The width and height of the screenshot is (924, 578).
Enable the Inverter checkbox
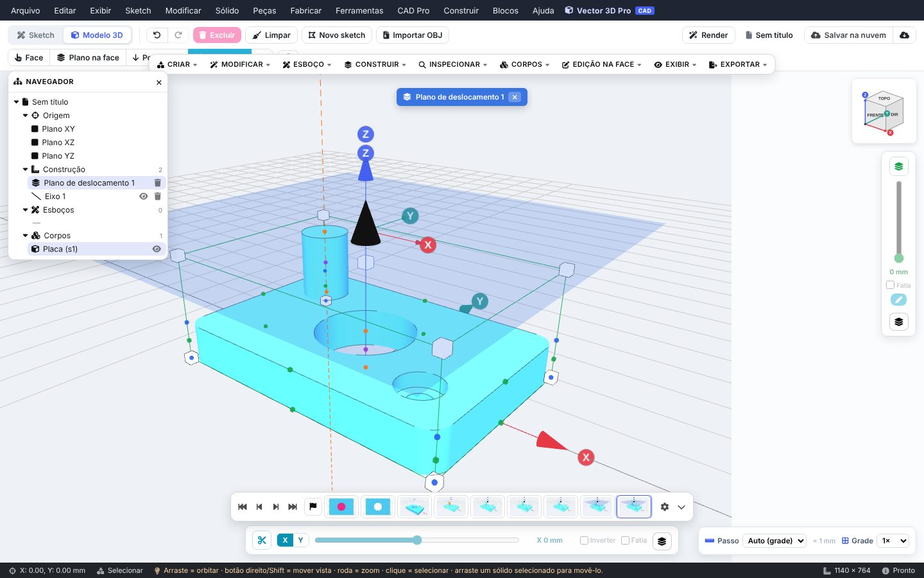coord(584,541)
